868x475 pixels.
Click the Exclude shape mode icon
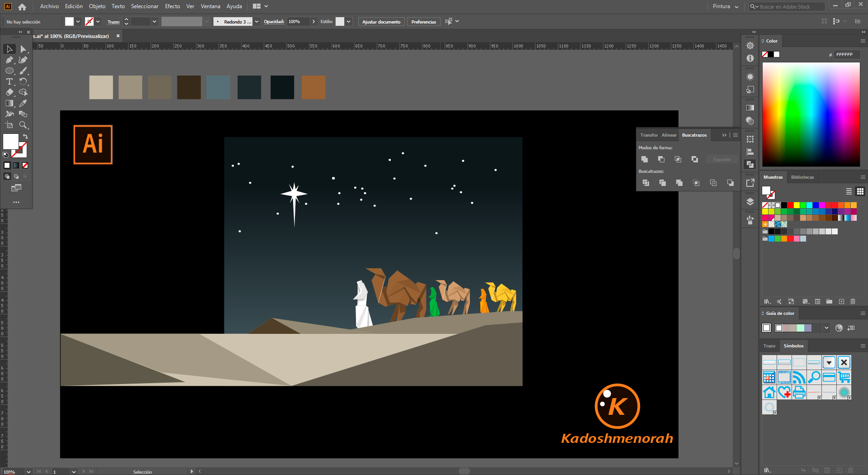[695, 159]
